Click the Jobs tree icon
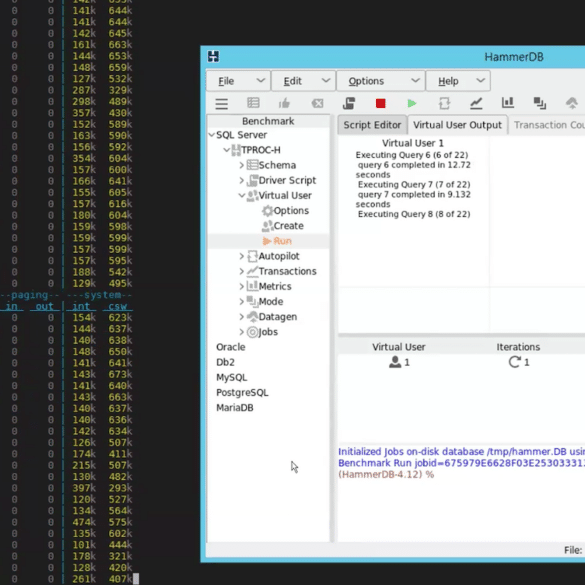This screenshot has height=585, width=585. 253,332
